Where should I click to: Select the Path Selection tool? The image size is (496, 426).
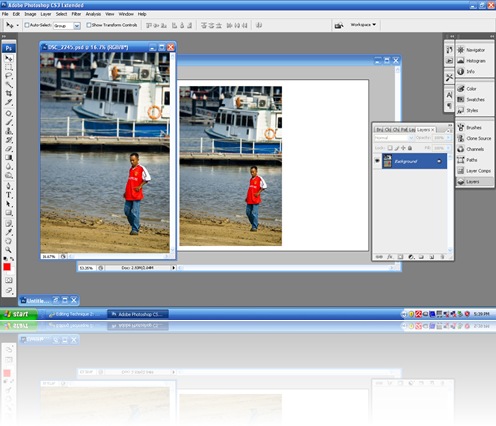pos(9,204)
